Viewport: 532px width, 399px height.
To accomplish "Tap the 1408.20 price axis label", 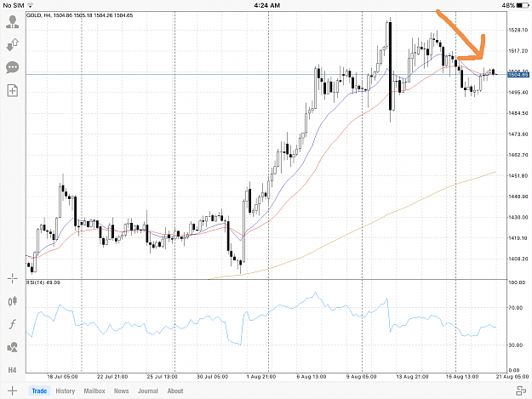I will (518, 259).
